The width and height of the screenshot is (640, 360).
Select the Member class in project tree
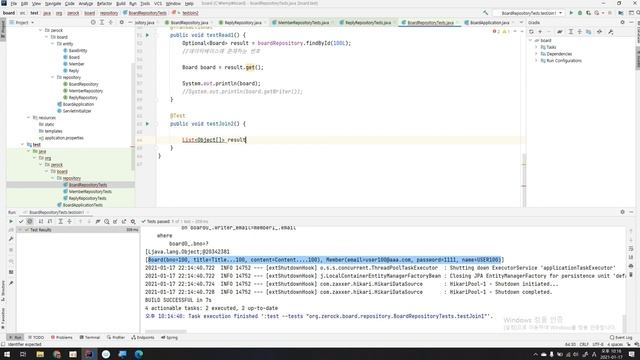point(73,64)
